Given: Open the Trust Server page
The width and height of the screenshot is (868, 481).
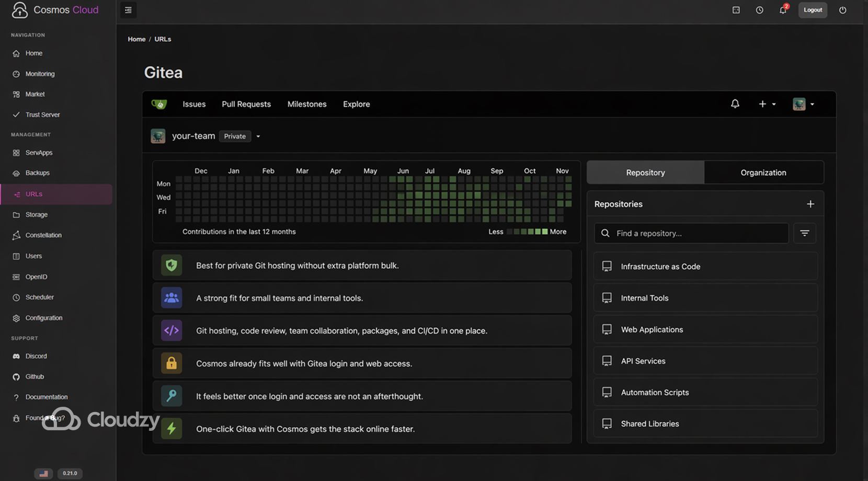Looking at the screenshot, I should pos(42,114).
